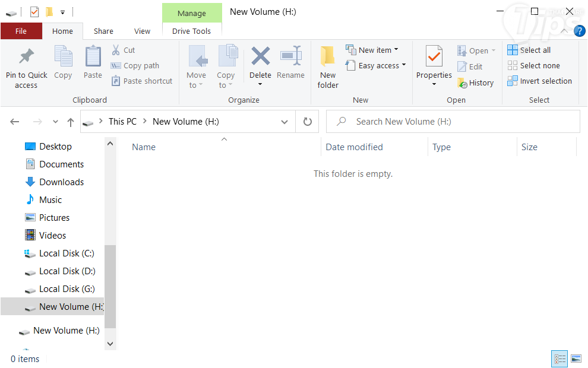Screen dimensions: 588x368
Task: Go up one folder level
Action: 71,122
